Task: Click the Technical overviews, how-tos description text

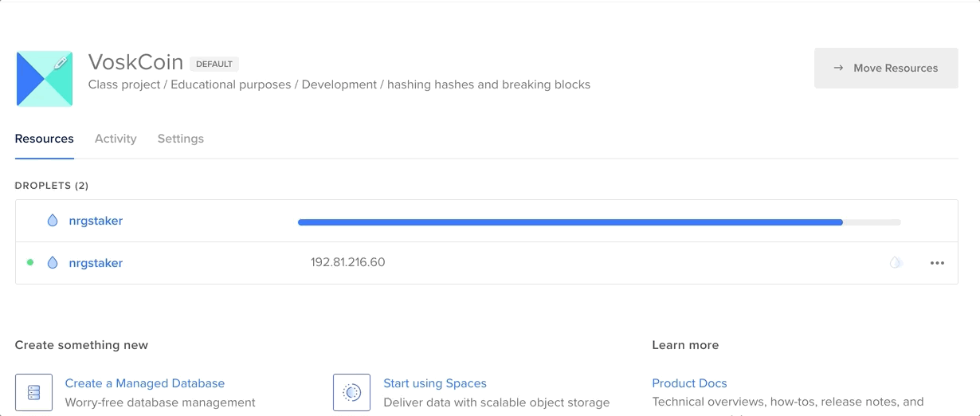Action: 788,402
